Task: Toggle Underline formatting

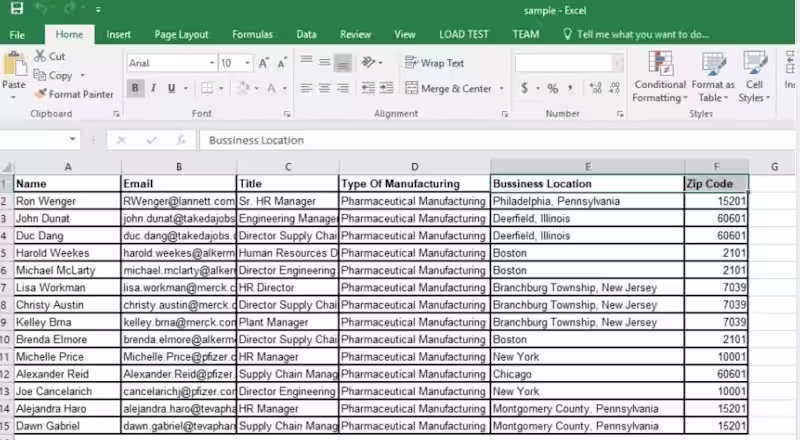Action: pos(172,88)
